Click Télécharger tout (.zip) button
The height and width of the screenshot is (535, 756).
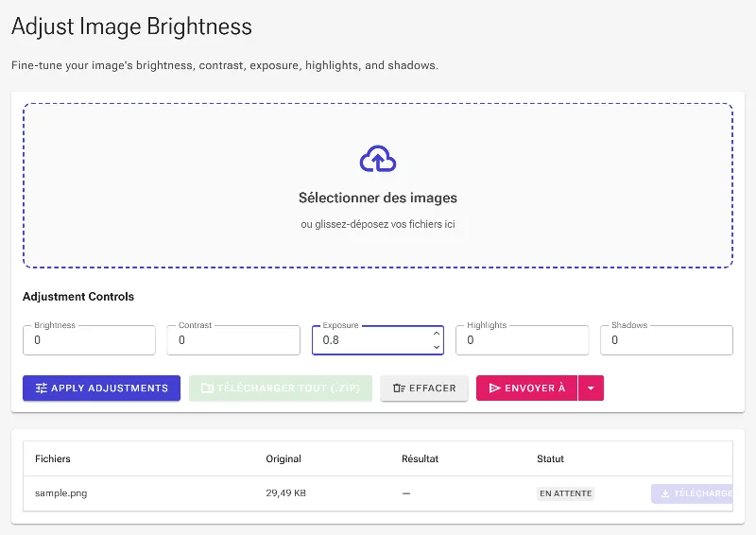[281, 388]
